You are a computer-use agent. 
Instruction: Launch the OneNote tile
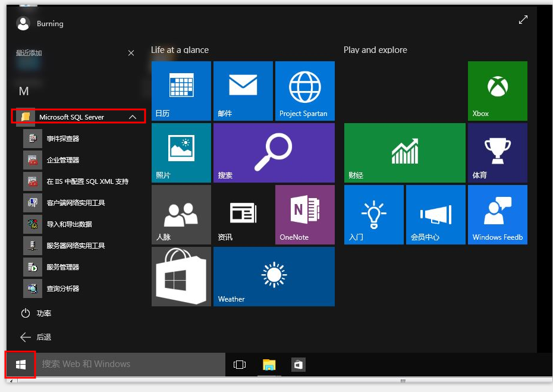(x=304, y=215)
